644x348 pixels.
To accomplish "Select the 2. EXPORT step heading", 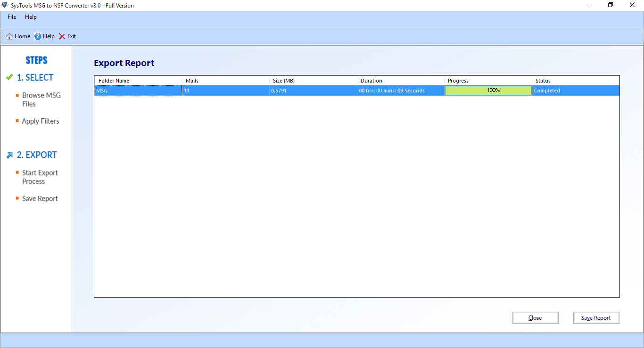I will tap(37, 155).
